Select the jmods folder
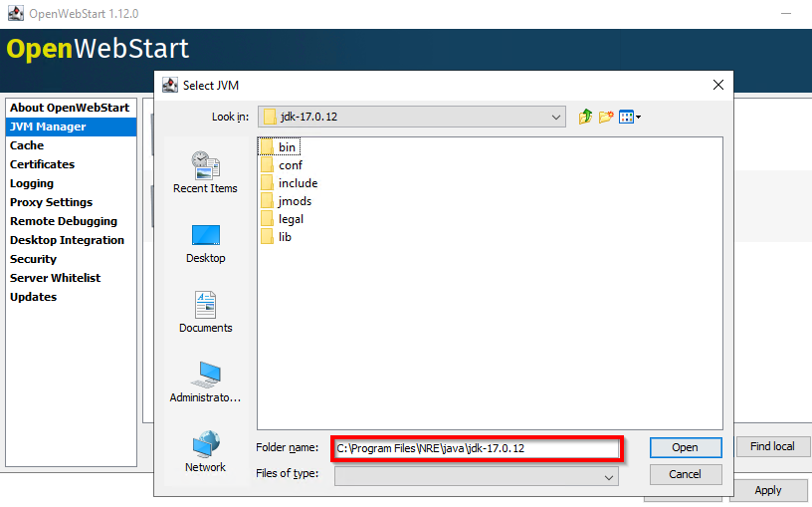Image resolution: width=812 pixels, height=507 pixels. click(286, 201)
